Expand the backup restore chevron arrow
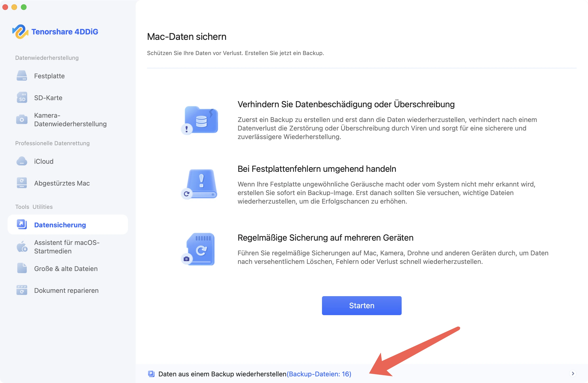 pos(573,373)
